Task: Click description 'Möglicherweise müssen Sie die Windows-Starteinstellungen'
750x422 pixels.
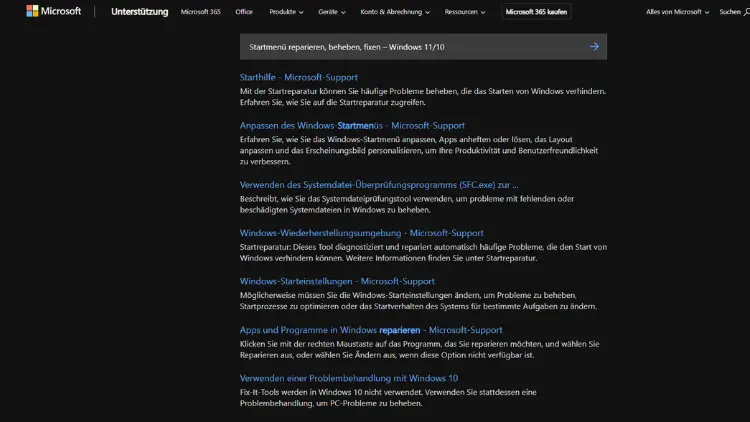Action: [x=418, y=301]
